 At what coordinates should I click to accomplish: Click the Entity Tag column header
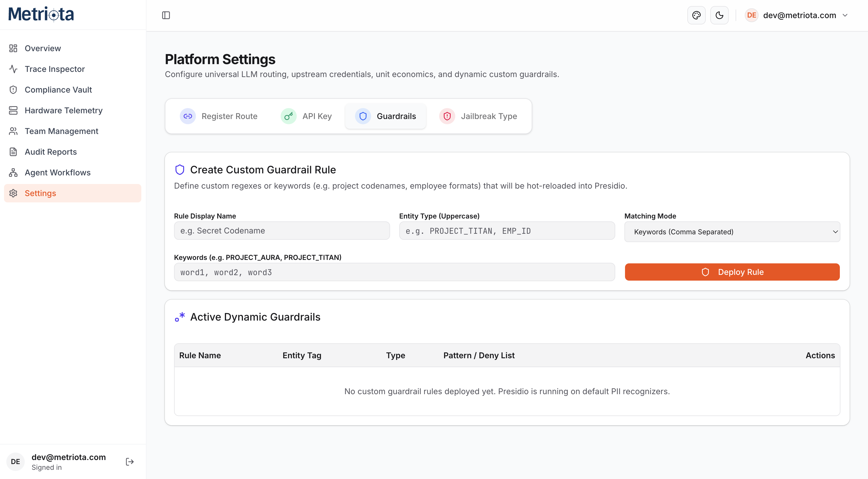(x=302, y=355)
